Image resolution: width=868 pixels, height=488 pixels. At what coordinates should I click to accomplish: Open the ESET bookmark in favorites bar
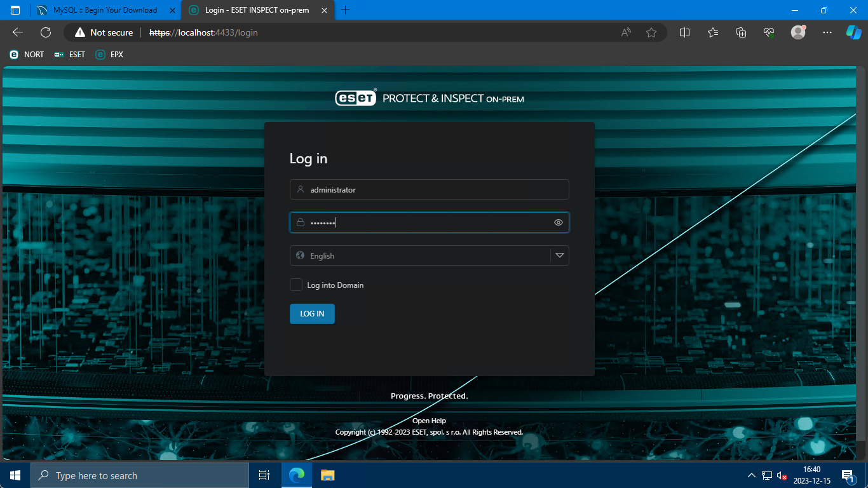tap(70, 55)
